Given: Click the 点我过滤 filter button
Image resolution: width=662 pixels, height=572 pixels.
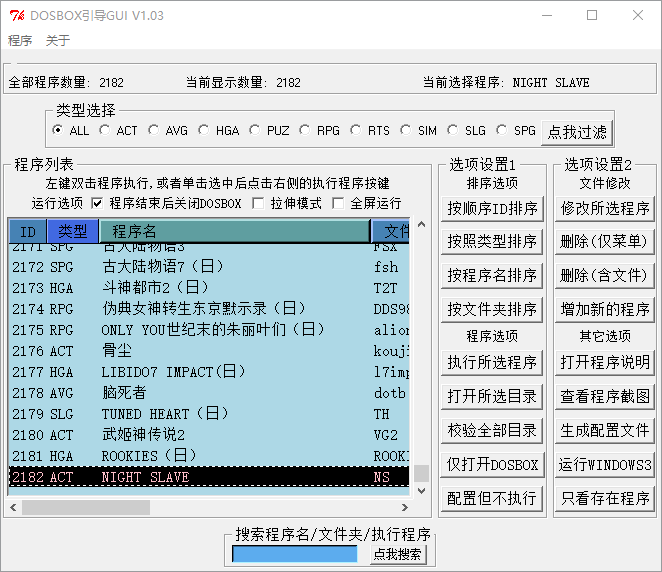Looking at the screenshot, I should coord(577,133).
